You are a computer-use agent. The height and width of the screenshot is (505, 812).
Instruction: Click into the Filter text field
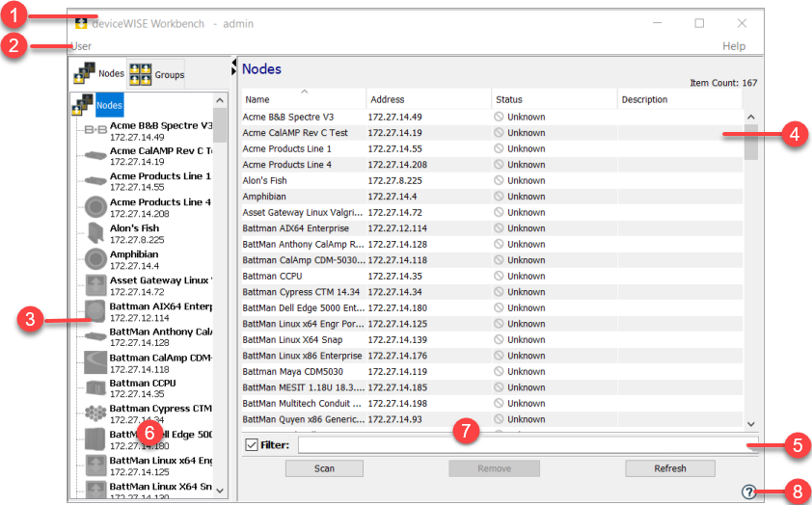528,445
